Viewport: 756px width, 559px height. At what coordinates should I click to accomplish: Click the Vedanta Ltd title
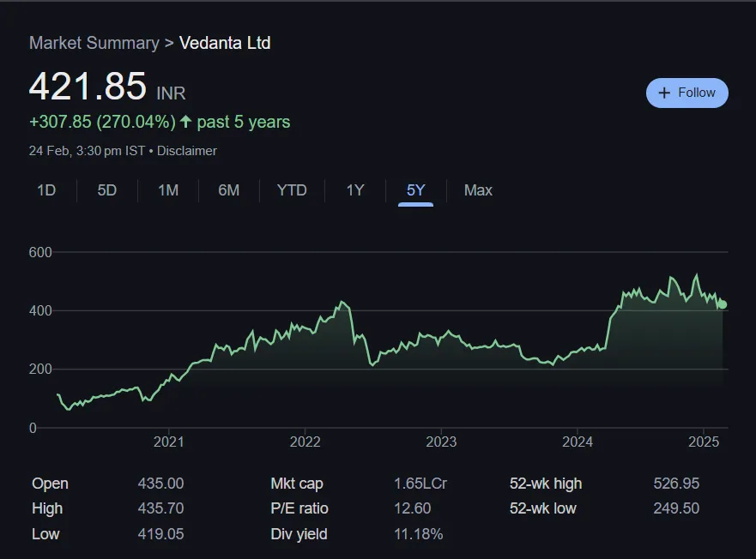(225, 43)
